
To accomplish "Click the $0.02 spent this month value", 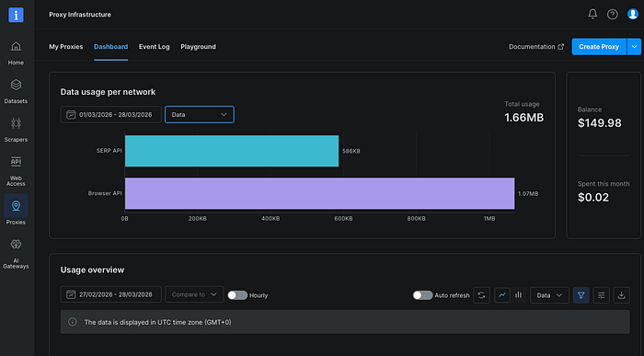I will 593,197.
